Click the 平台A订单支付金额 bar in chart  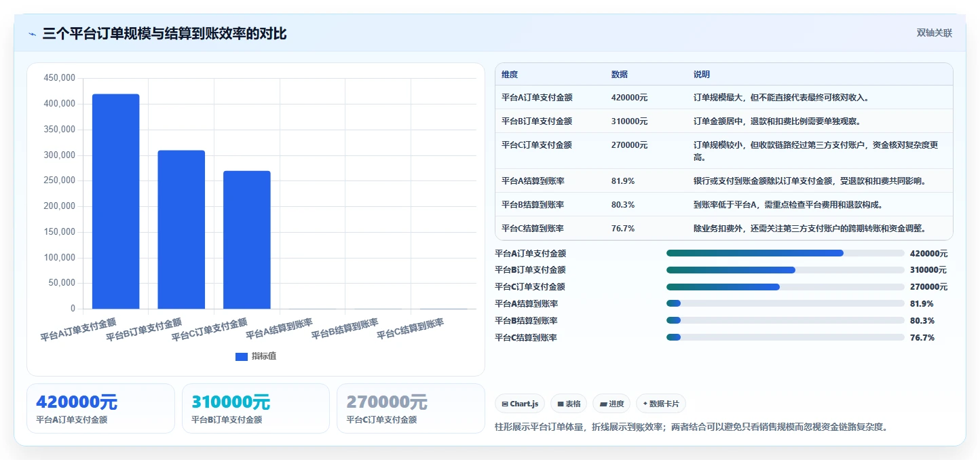pos(115,202)
